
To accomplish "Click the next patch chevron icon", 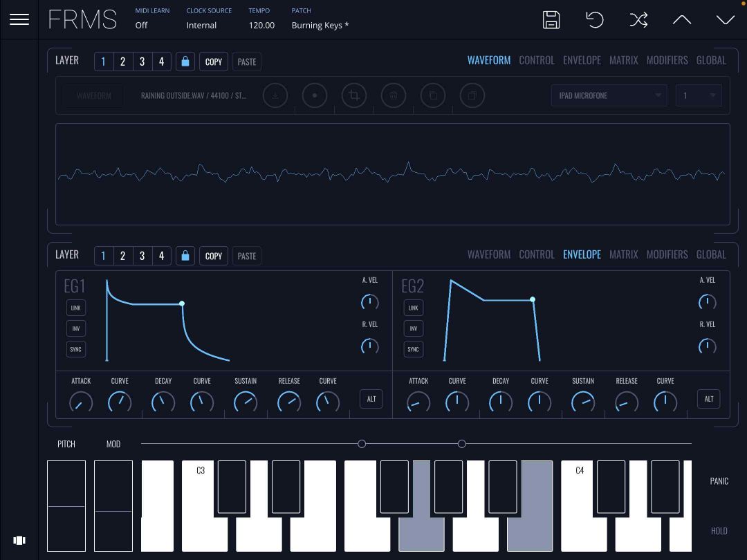I will [725, 20].
